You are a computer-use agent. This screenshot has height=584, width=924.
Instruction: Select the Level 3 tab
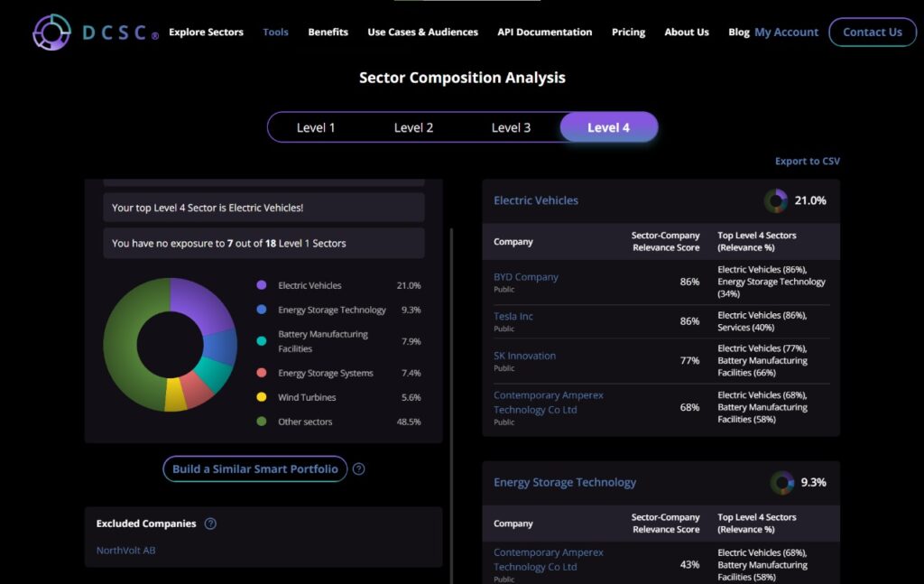pyautogui.click(x=511, y=127)
